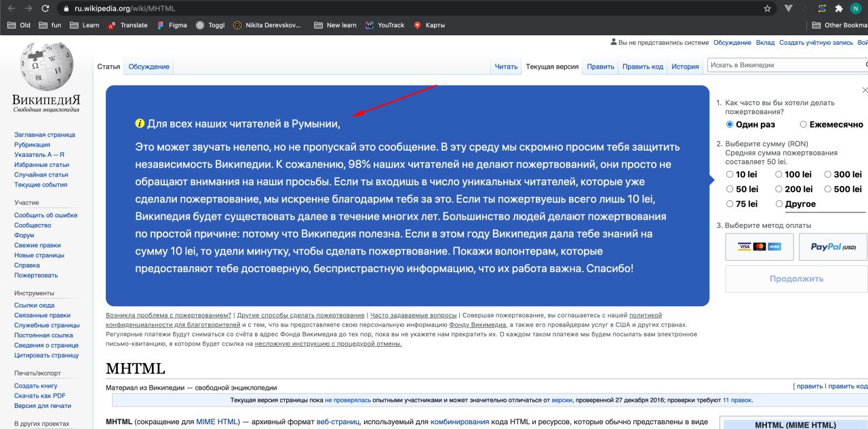This screenshot has height=429, width=868.
Task: Open the Nikita Derevskov bookmark
Action: (x=267, y=25)
